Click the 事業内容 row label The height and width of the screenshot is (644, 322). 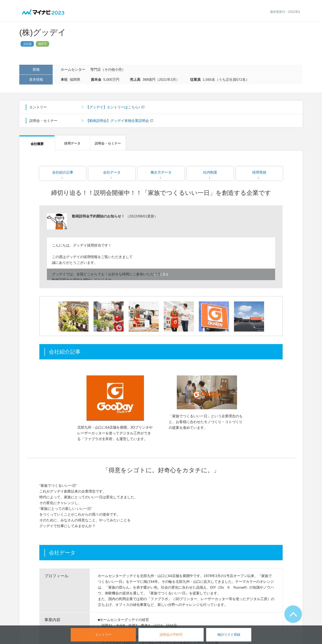coord(52,620)
